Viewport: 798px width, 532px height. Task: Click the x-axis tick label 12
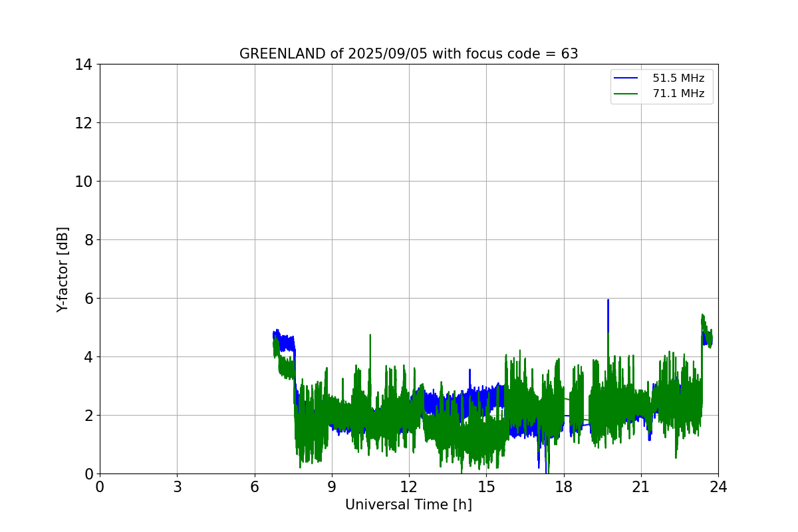coord(409,487)
